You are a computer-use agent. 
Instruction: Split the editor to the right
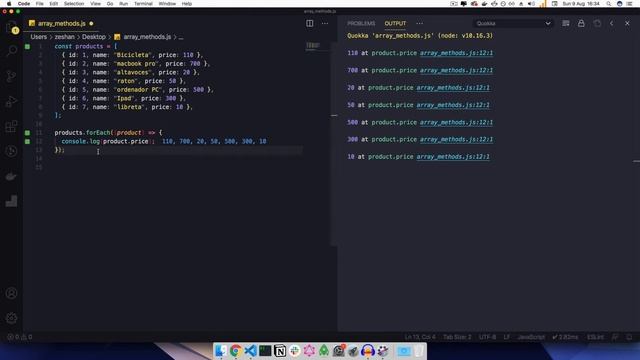click(x=310, y=23)
